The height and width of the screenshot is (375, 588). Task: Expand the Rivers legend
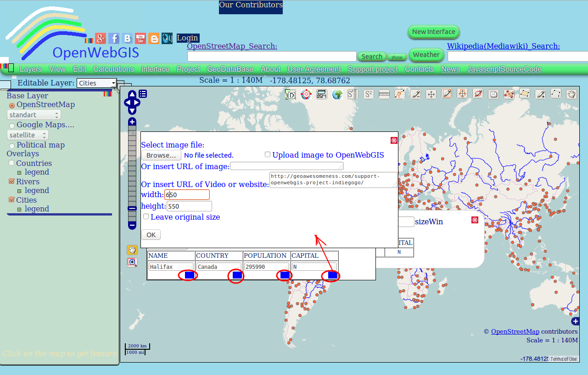[19, 191]
